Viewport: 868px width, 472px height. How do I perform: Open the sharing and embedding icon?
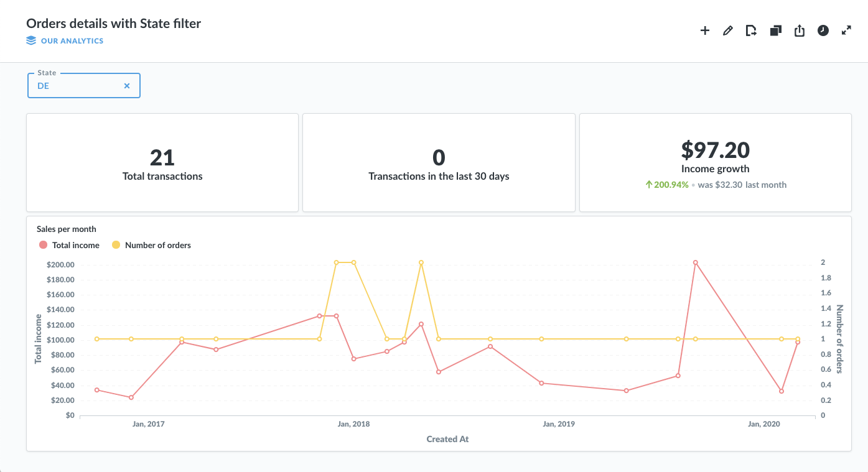800,30
